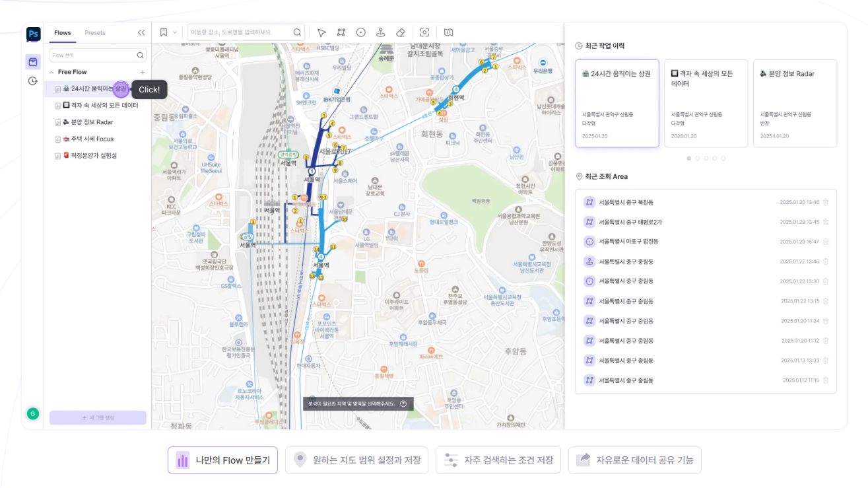The height and width of the screenshot is (488, 868).
Task: Focus the Flow 검색 input field
Action: pos(98,55)
